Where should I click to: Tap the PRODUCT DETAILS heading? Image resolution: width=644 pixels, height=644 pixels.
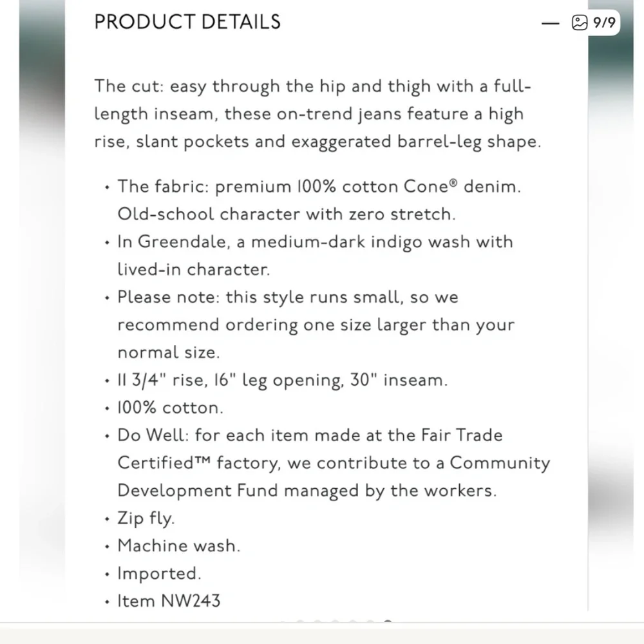[187, 22]
